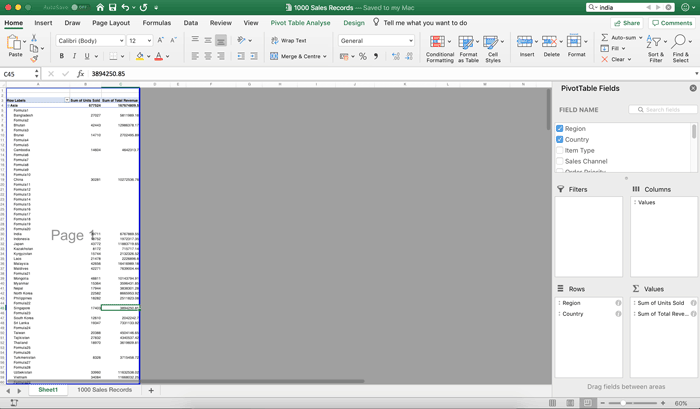
Task: Open the Formulas ribbon tab
Action: click(157, 23)
